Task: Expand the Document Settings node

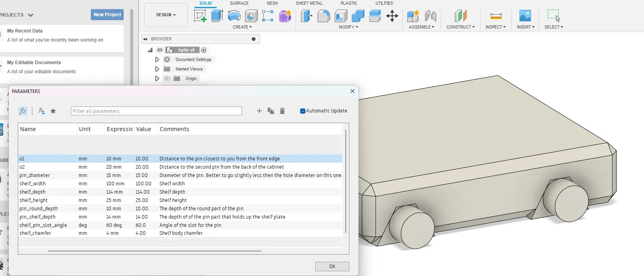Action: click(x=157, y=60)
